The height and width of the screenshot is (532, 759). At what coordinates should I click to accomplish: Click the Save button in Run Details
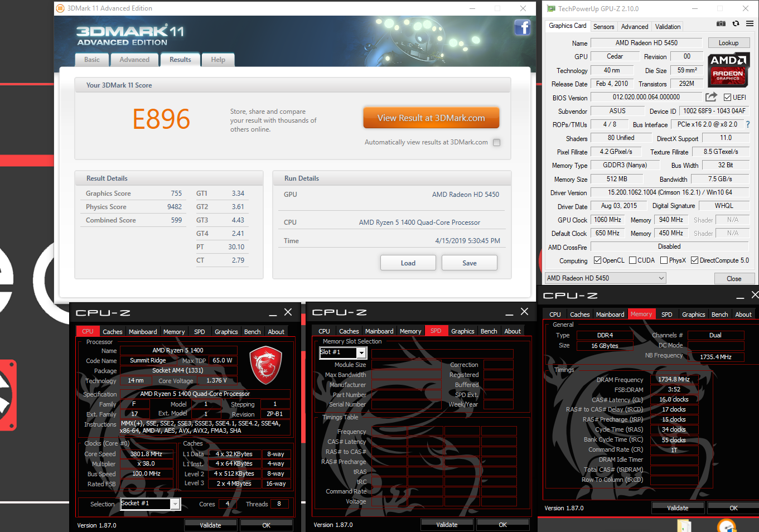[470, 263]
